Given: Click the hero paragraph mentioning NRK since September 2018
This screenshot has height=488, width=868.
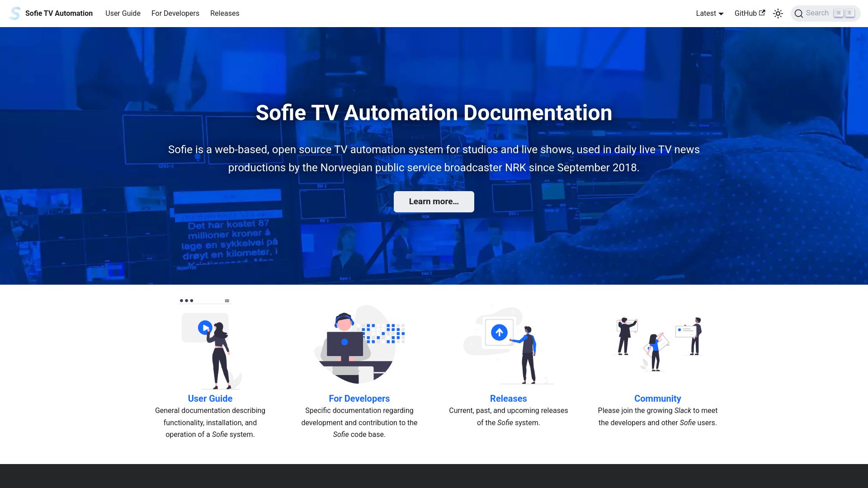Looking at the screenshot, I should click(434, 159).
